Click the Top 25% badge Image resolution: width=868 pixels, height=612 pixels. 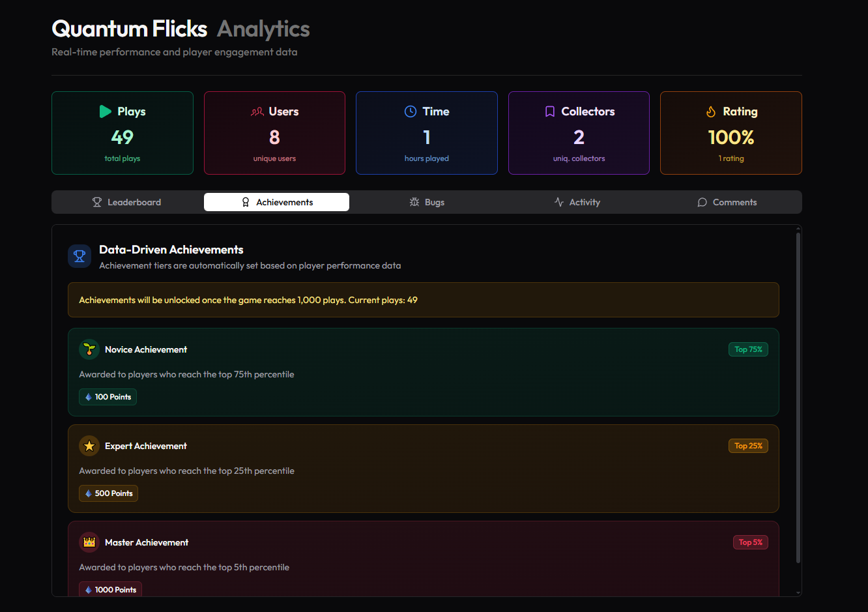tap(748, 446)
